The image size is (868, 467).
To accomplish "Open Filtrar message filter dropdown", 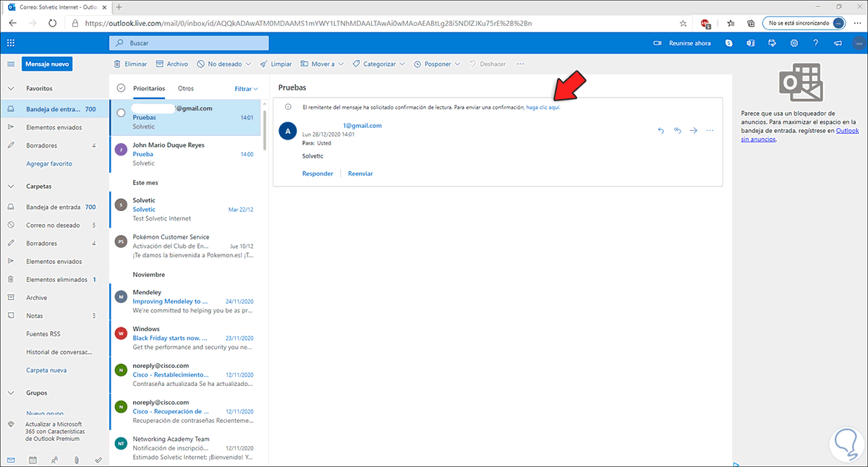I will click(246, 89).
